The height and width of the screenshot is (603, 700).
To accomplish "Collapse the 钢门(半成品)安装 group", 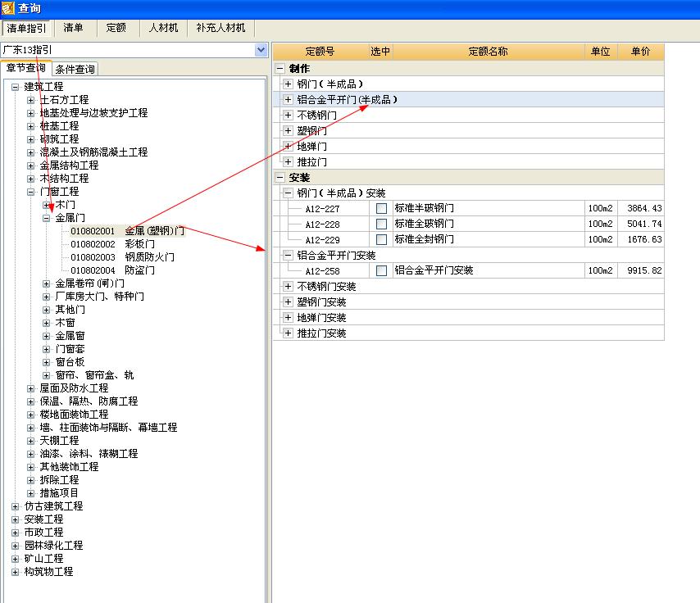I will pos(288,193).
